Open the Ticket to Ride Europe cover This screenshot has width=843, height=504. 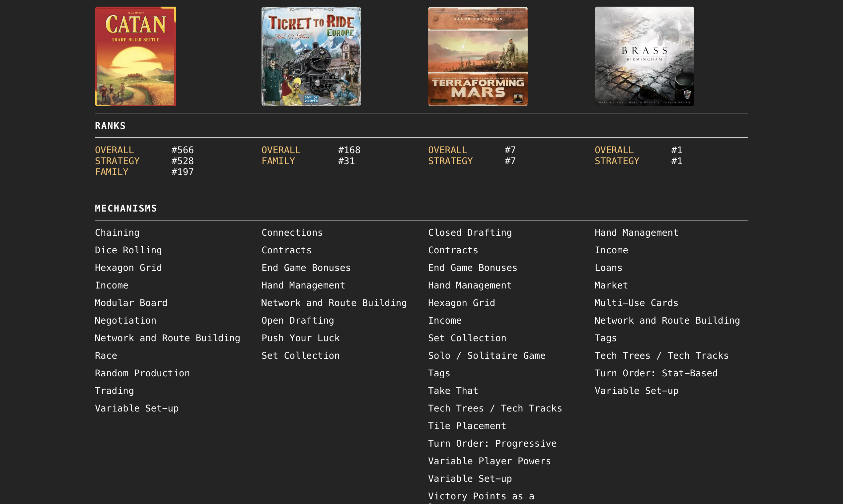(x=311, y=56)
